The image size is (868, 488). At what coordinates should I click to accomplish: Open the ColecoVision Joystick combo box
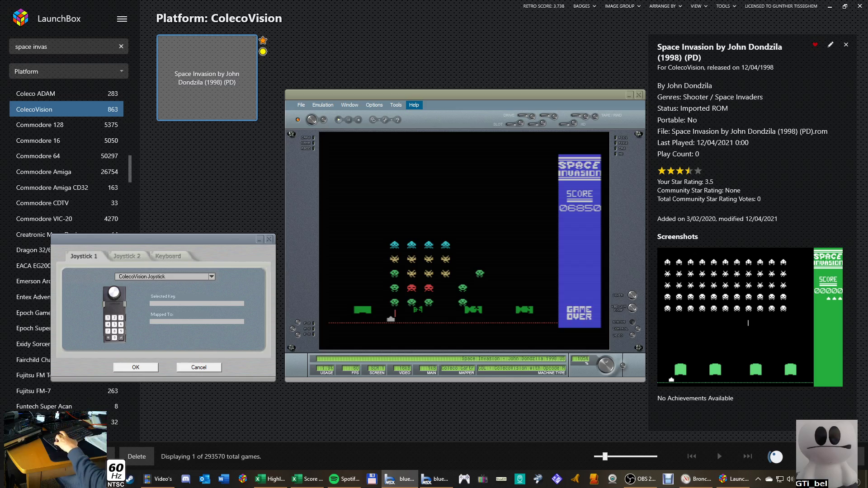(x=211, y=277)
